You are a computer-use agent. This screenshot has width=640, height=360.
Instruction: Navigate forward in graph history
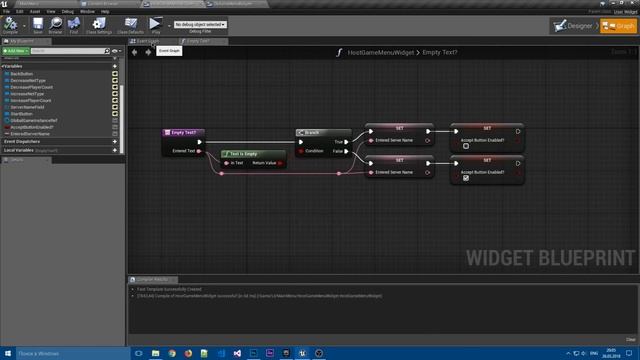point(148,52)
